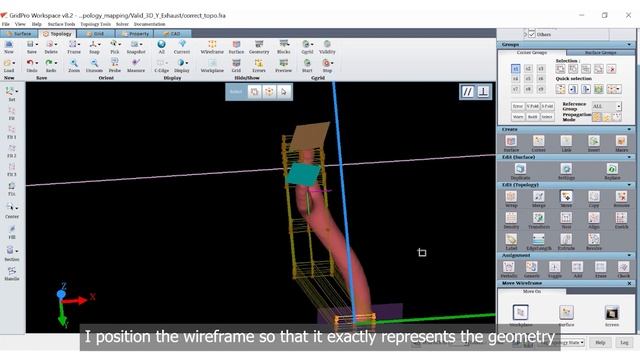Viewport: 640px width, 360px height.
Task: Click the Error group button
Action: point(518,106)
